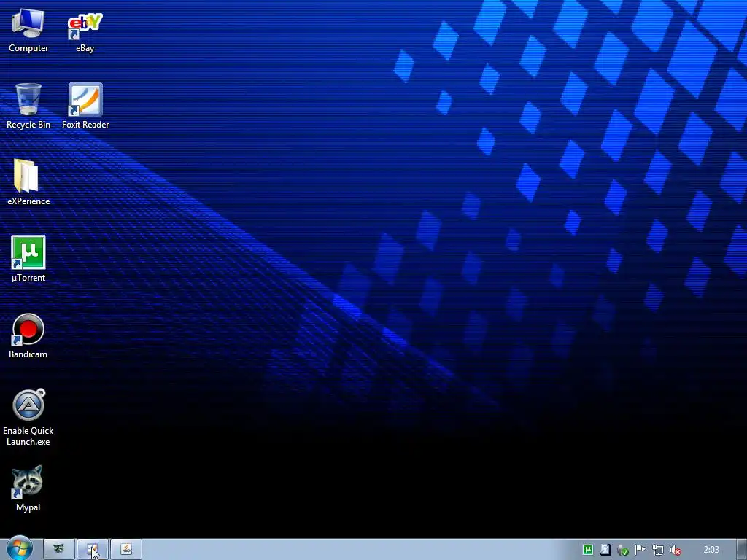Click Safely Remove Hardware tray icon
Screen dimensions: 747x560
[x=623, y=550]
